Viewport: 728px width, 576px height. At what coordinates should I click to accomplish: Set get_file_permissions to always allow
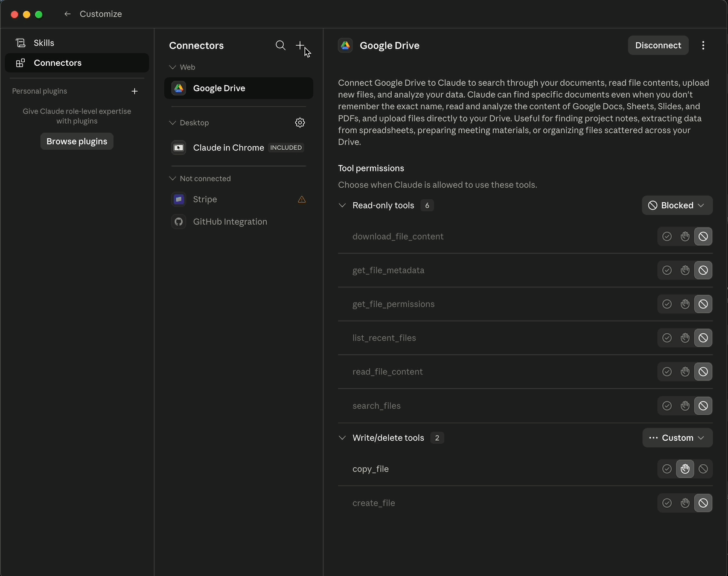tap(667, 304)
